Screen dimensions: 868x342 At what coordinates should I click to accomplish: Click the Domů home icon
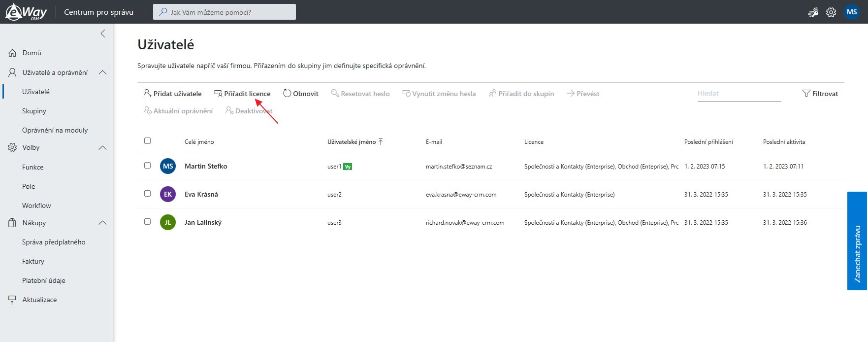coord(12,53)
